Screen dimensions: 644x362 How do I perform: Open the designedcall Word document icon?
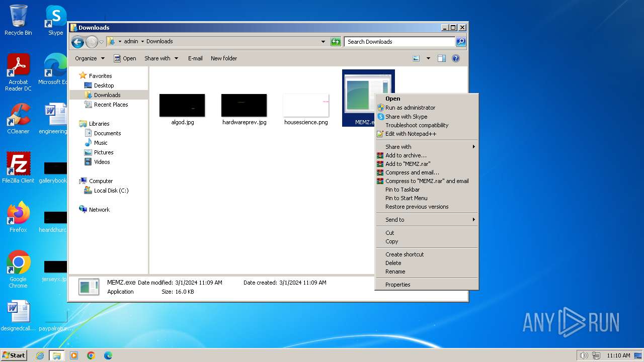18,316
